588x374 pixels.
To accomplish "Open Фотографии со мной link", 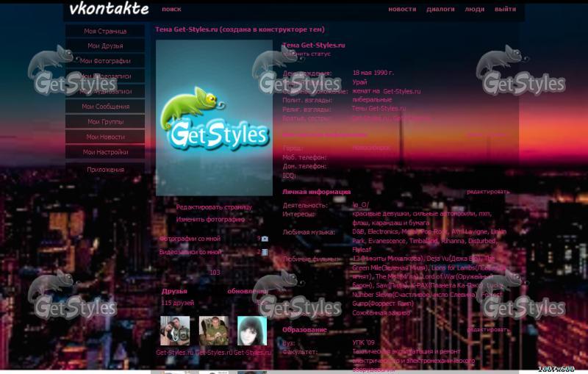I will [190, 239].
